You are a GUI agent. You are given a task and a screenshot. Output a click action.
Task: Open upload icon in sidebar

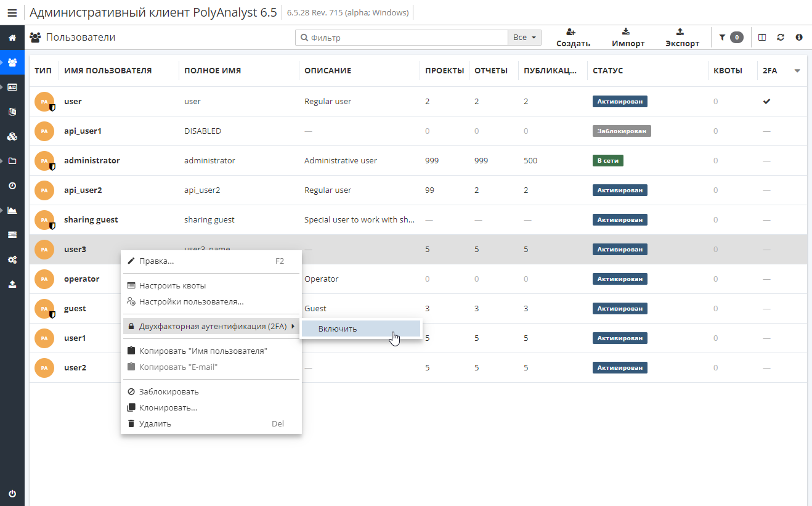(12, 284)
